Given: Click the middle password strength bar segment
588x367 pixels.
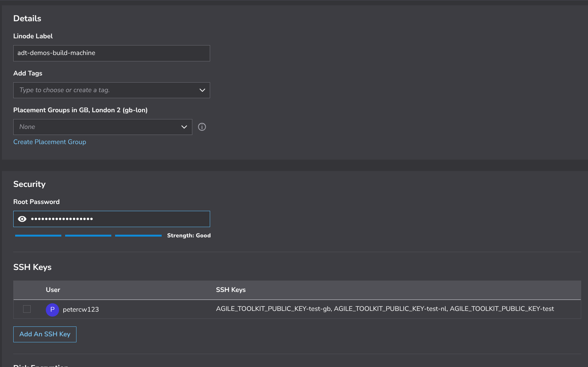Looking at the screenshot, I should (x=88, y=236).
